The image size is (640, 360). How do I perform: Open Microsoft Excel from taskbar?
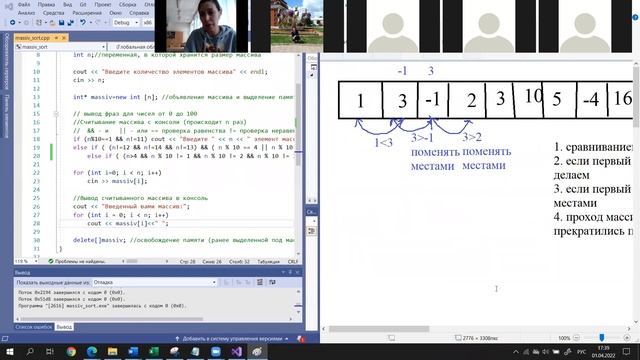point(154,351)
